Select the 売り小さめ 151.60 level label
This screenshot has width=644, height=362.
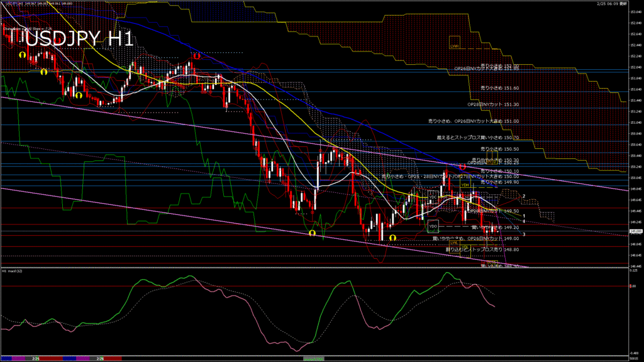[499, 89]
